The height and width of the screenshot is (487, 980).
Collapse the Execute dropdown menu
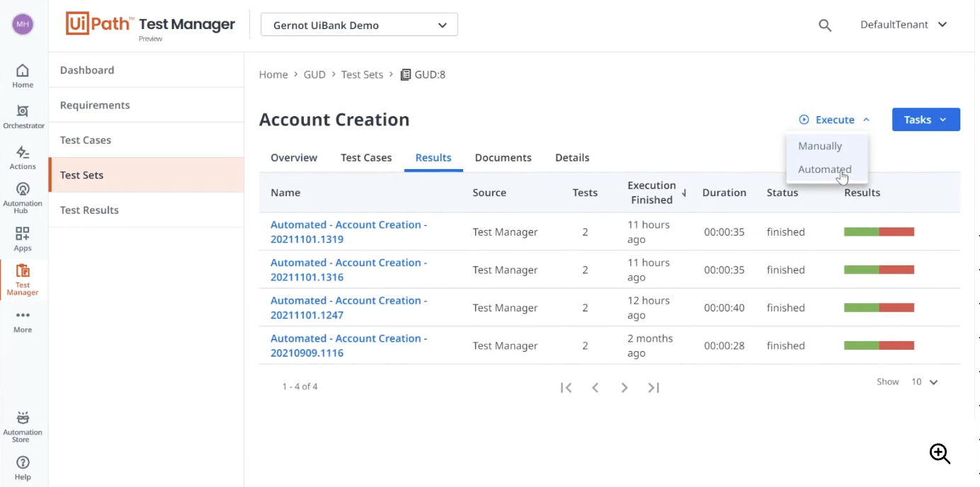[834, 120]
